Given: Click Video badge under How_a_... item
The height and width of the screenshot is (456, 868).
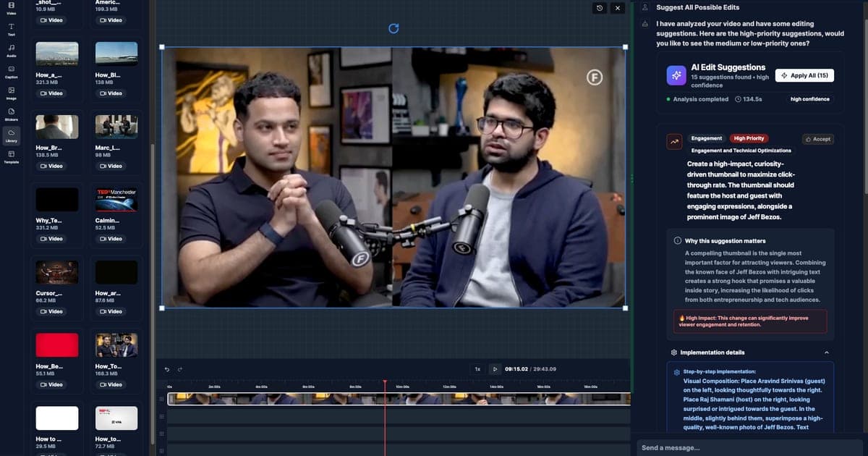Looking at the screenshot, I should pyautogui.click(x=51, y=93).
